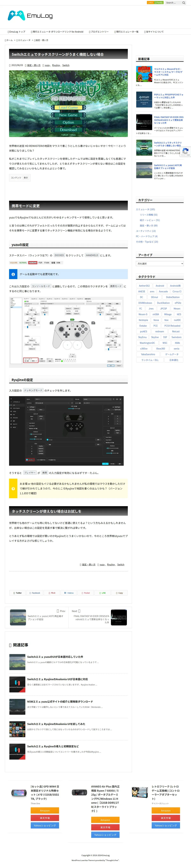The height and width of the screenshot is (868, 191).
Task: Open the yuzu tag under the title
Action: pyautogui.click(x=47, y=65)
